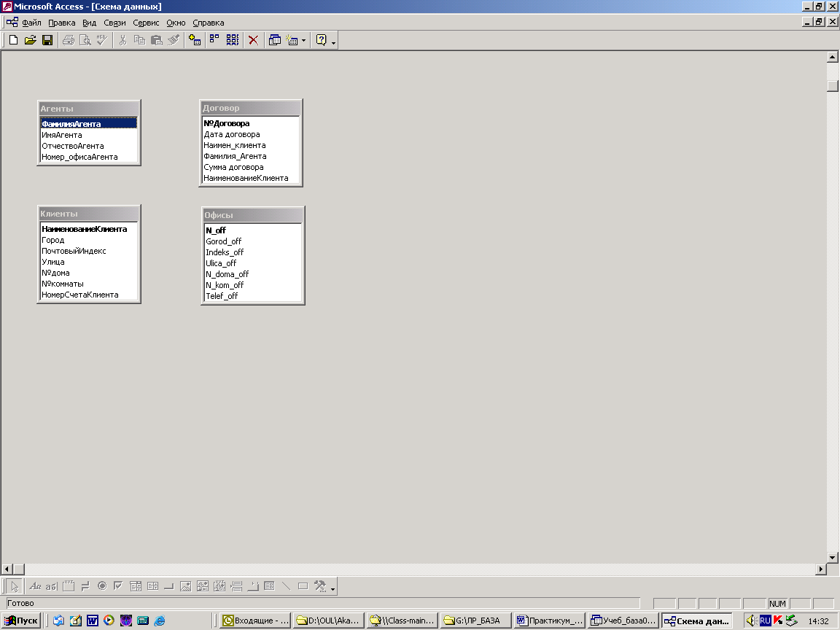Image resolution: width=840 pixels, height=630 pixels.
Task: Select the pointer tool in the toolbox
Action: [x=15, y=586]
